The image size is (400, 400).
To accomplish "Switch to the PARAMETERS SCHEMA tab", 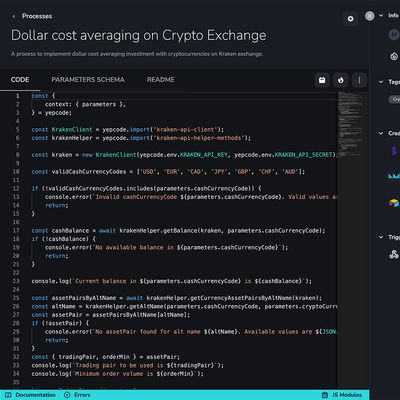I will [88, 80].
